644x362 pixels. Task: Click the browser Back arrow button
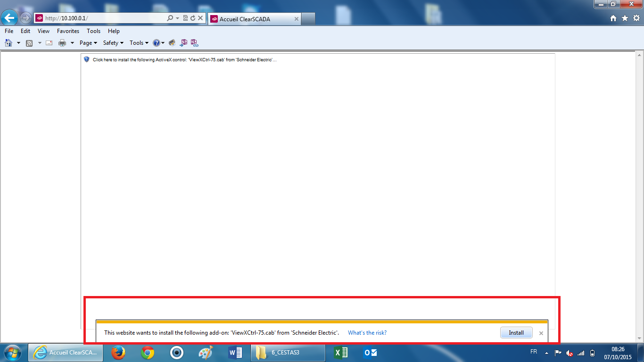[10, 18]
